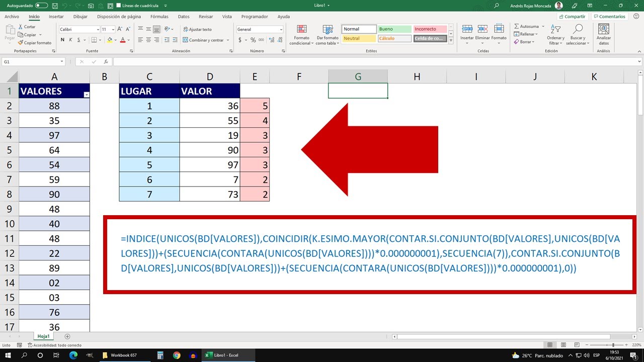This screenshot has width=644, height=362.
Task: Switch to the Fórmulas ribbon tab
Action: tap(159, 16)
